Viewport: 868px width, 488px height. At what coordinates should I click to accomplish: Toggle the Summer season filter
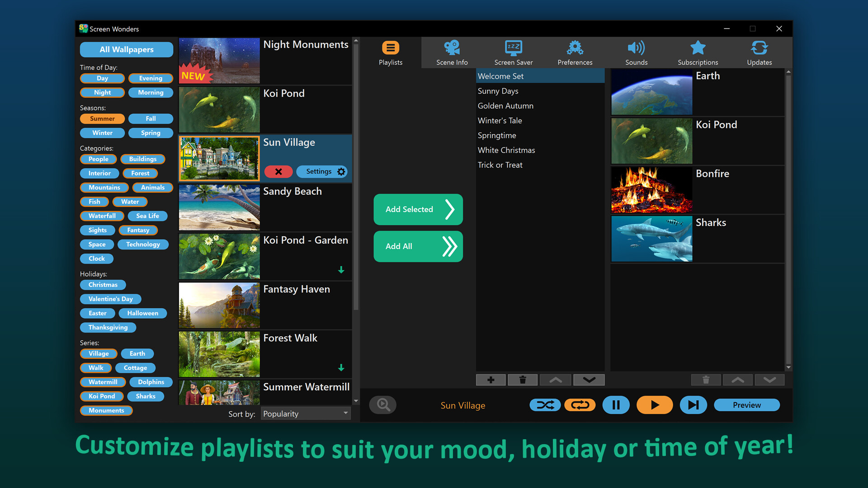tap(102, 118)
